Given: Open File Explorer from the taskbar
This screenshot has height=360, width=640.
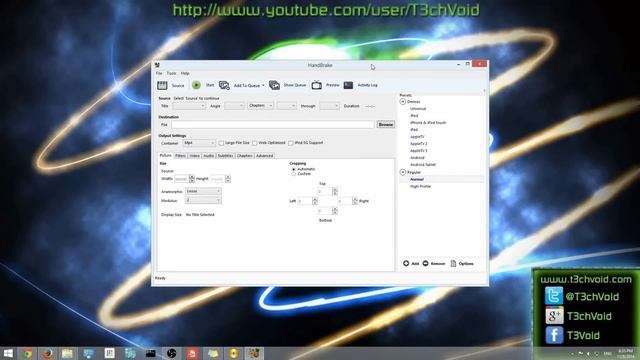Looking at the screenshot, I should (x=67, y=353).
